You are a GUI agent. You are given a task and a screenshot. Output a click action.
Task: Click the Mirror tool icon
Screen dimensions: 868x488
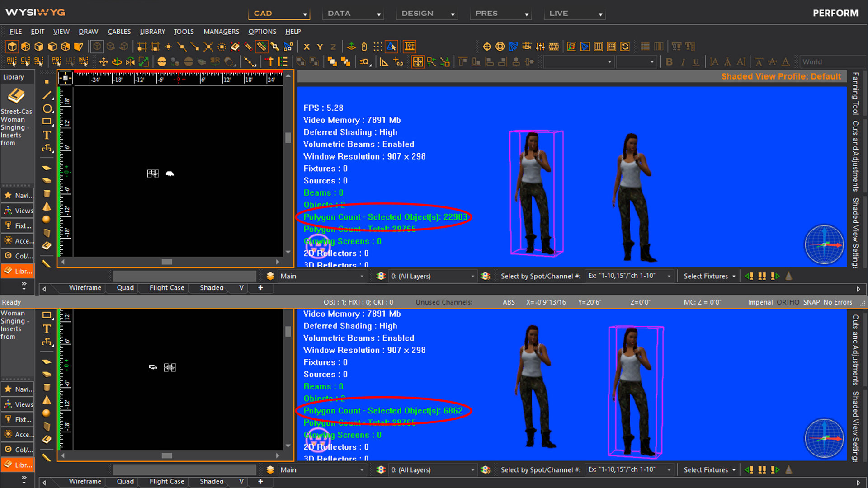(x=130, y=62)
